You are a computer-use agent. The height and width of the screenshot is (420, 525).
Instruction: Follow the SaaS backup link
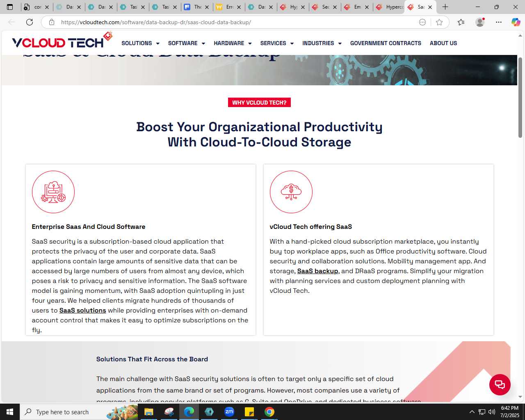tap(318, 271)
